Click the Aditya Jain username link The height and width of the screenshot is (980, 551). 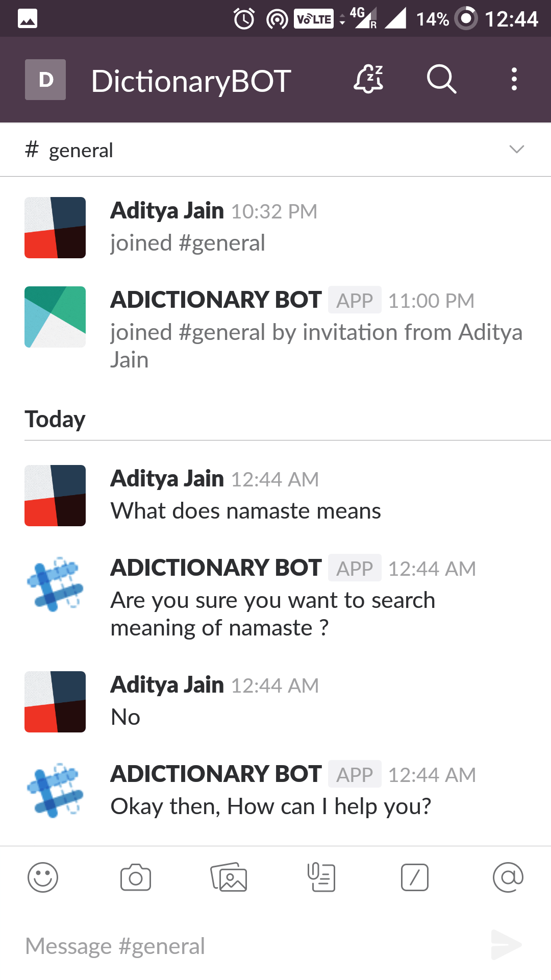click(x=167, y=478)
